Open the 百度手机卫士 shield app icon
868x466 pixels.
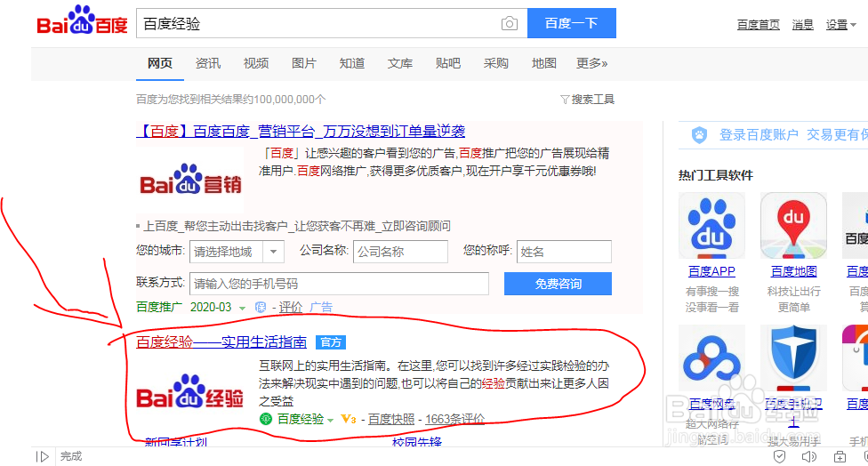click(794, 358)
